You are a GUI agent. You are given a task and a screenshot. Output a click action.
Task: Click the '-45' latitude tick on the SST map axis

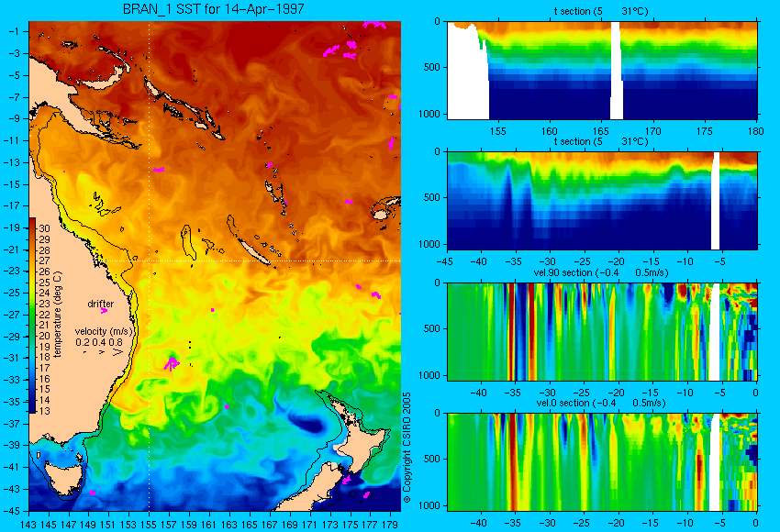pyautogui.click(x=12, y=511)
